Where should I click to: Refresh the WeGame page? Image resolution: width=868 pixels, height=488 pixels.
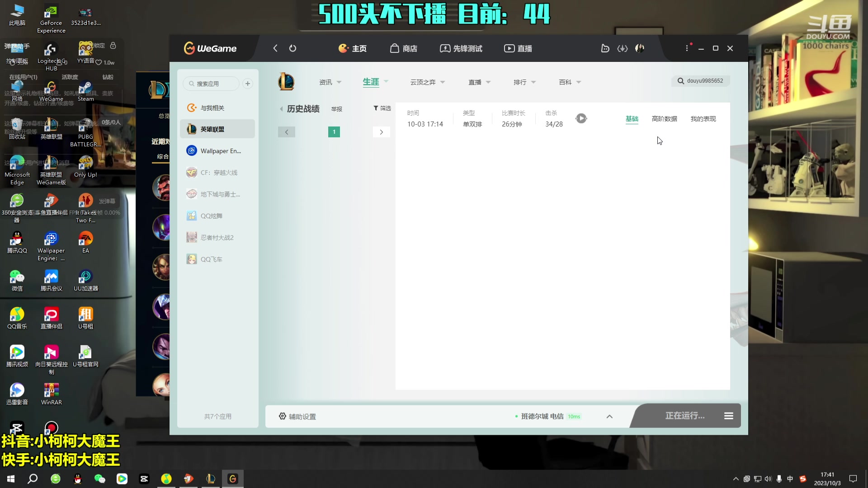[292, 48]
